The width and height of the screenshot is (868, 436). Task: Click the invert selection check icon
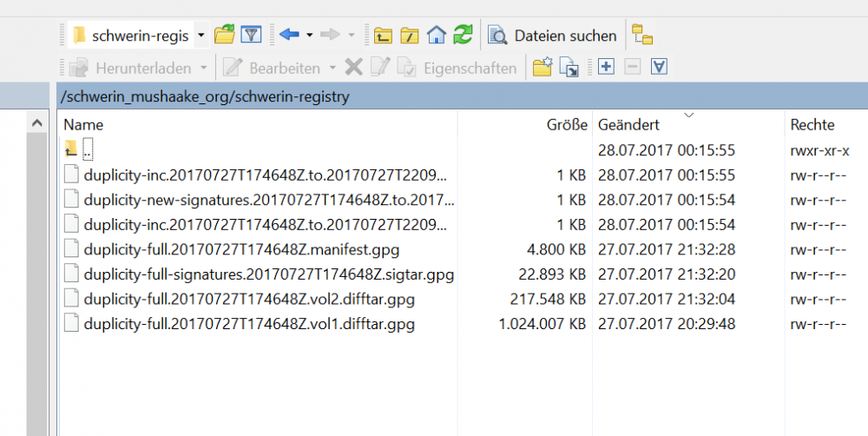659,67
